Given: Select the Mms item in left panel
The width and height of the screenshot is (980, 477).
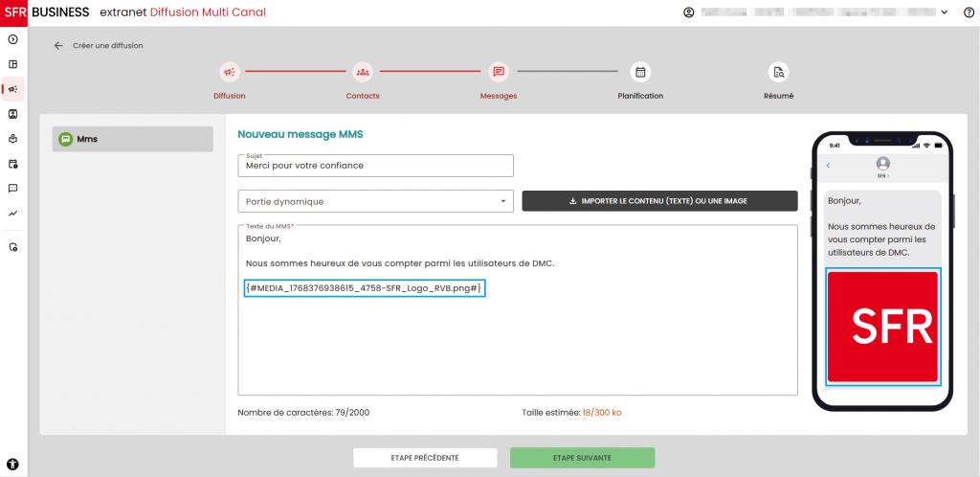Looking at the screenshot, I should pos(132,139).
